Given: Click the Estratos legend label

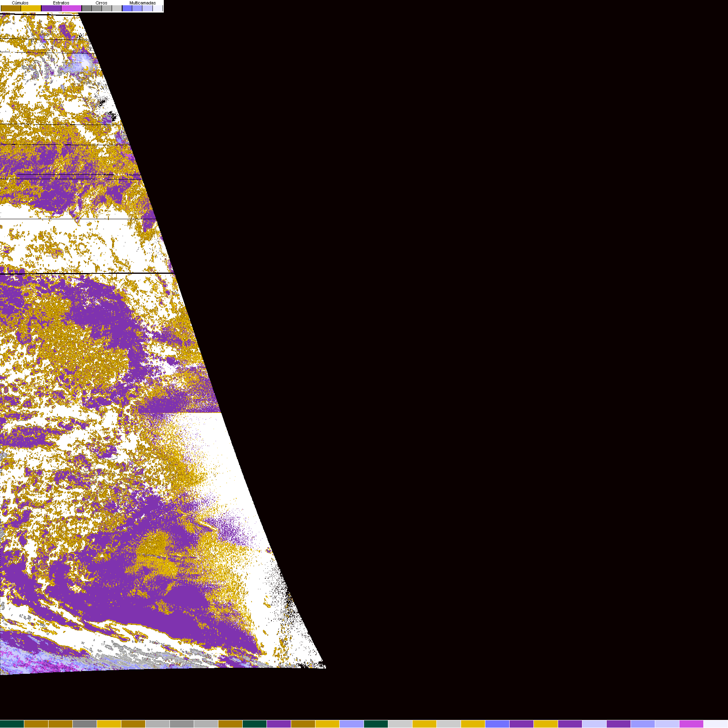Looking at the screenshot, I should pos(61,3).
